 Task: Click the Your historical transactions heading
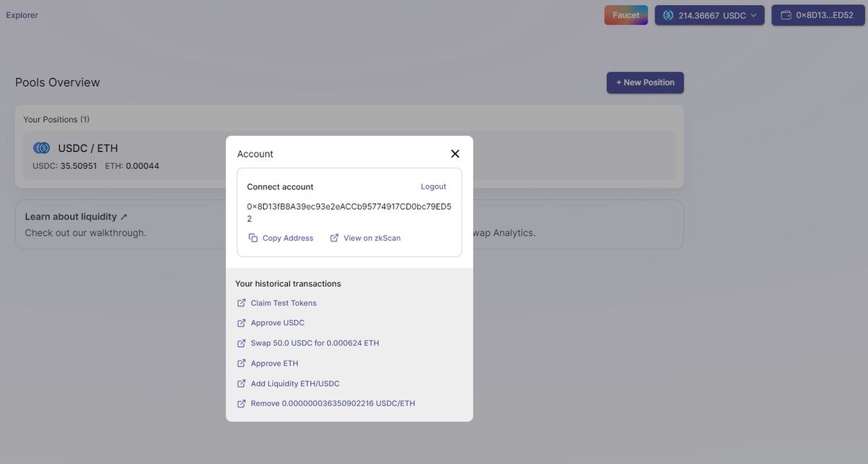[288, 283]
